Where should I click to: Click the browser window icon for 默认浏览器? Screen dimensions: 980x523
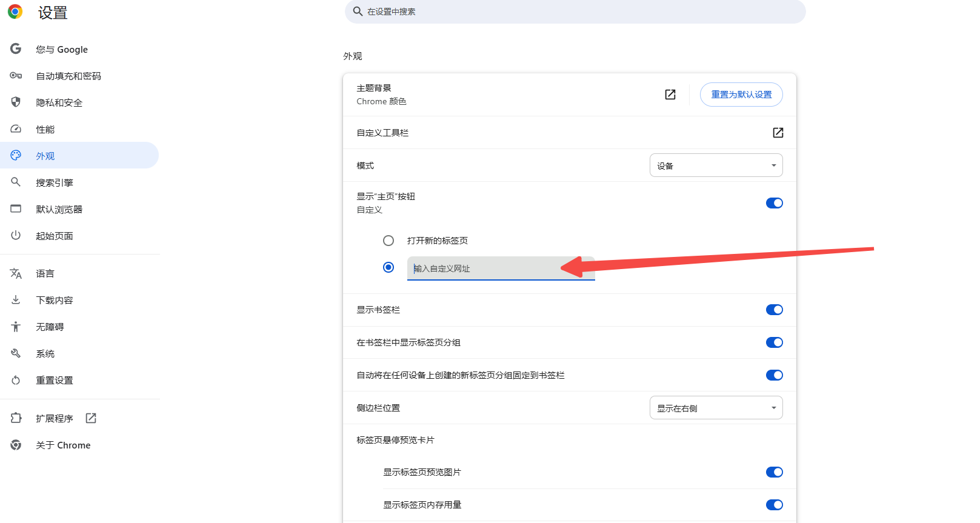16,208
